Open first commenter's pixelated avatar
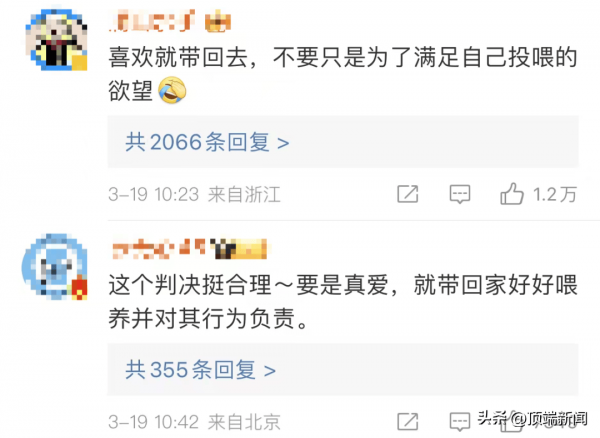This screenshot has width=600, height=438. (56, 40)
